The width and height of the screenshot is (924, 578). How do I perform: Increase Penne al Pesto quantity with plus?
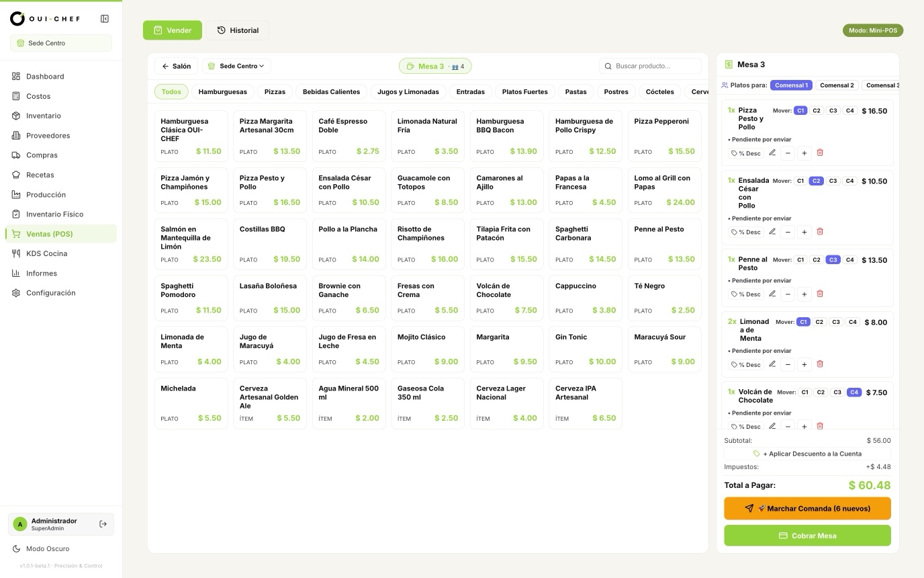(804, 294)
